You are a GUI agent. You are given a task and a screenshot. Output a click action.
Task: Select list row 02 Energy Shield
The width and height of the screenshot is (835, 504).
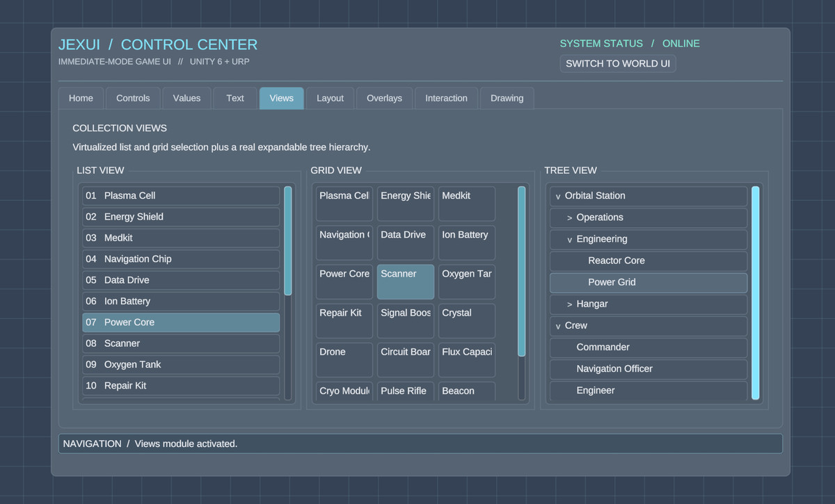(x=181, y=217)
